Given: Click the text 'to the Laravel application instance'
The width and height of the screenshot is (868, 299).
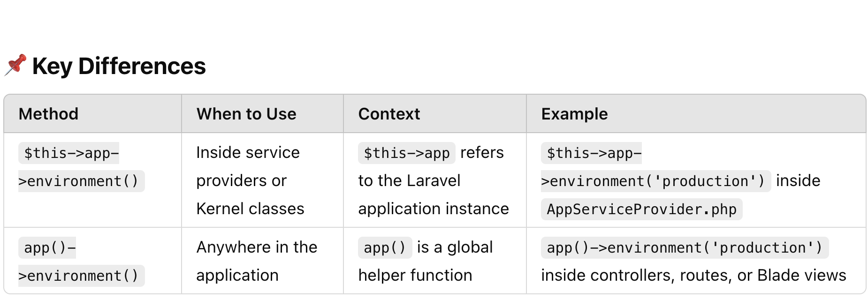Looking at the screenshot, I should point(434,194).
